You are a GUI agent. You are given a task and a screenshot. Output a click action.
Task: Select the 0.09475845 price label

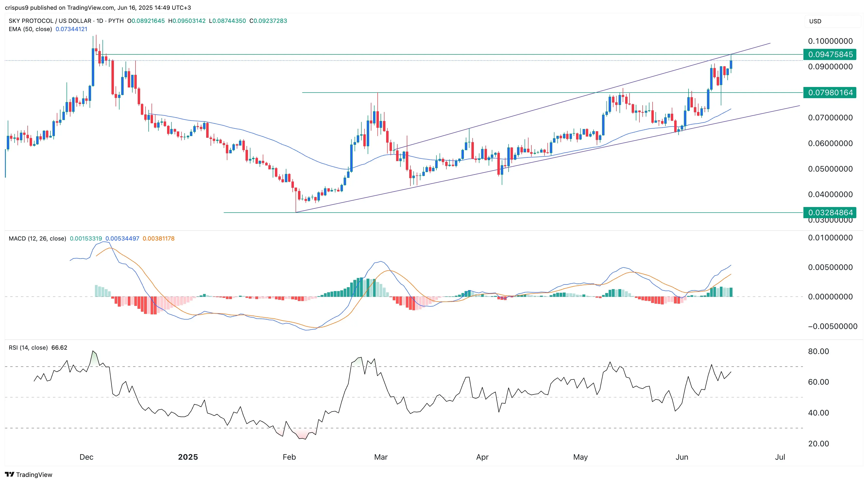[x=830, y=54]
